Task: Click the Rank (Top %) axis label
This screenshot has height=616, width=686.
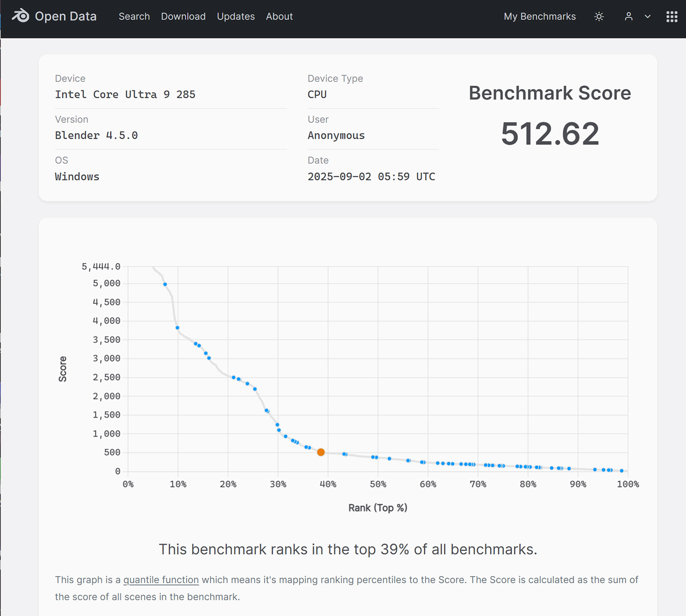Action: click(377, 508)
